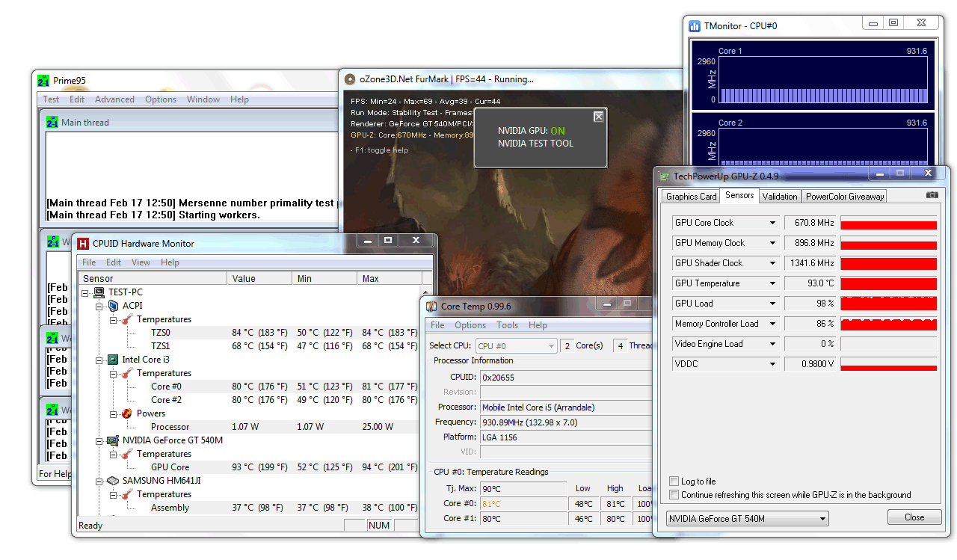Open the VDDC sensor dropdown
This screenshot has width=957, height=560.
[x=773, y=364]
